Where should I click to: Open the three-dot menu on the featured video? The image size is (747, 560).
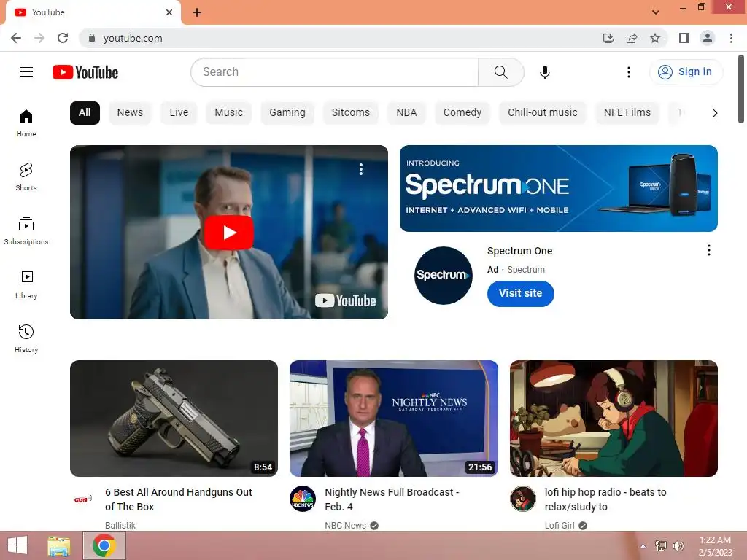(361, 169)
